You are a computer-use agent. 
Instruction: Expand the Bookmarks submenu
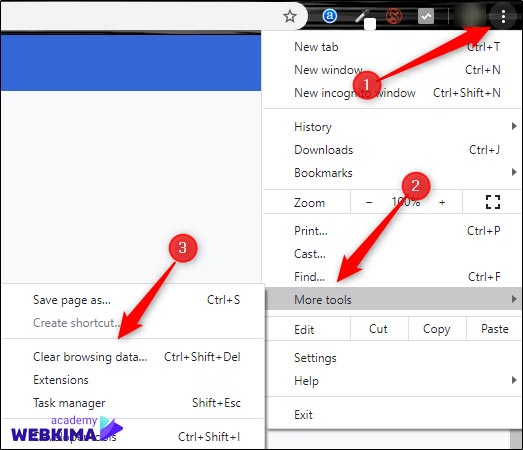click(393, 173)
